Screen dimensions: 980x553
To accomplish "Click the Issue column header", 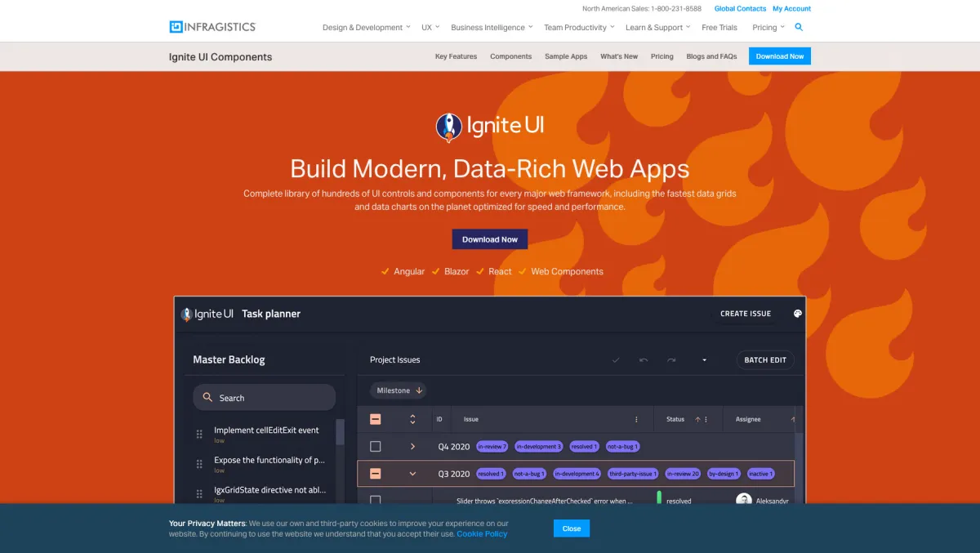I will tap(471, 419).
